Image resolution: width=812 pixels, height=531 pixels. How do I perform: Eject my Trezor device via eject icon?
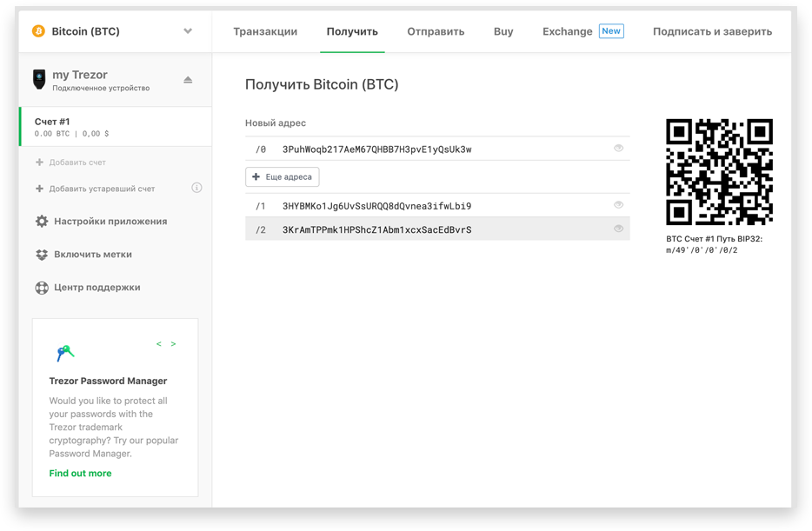(x=188, y=80)
